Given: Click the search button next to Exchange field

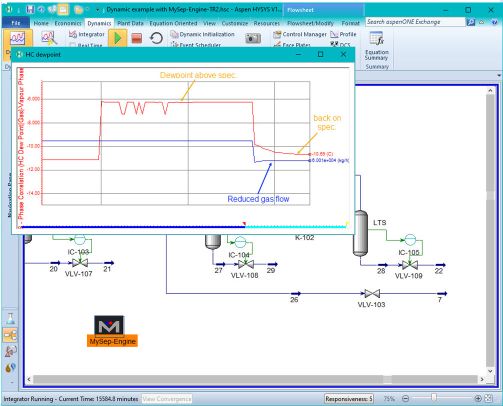Looking at the screenshot, I should [471, 22].
